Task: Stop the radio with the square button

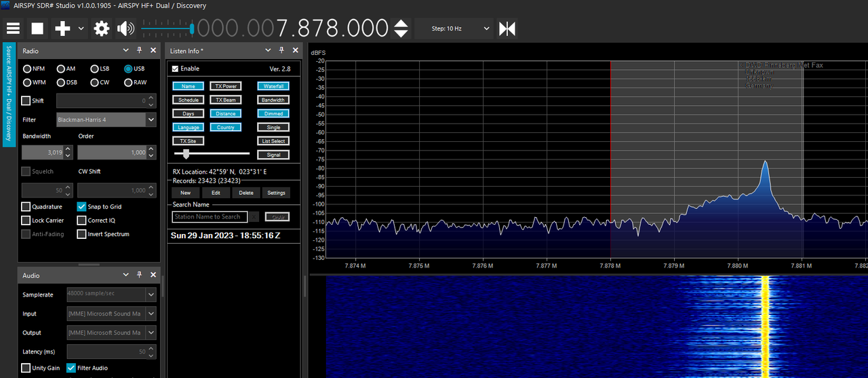Action: click(37, 29)
